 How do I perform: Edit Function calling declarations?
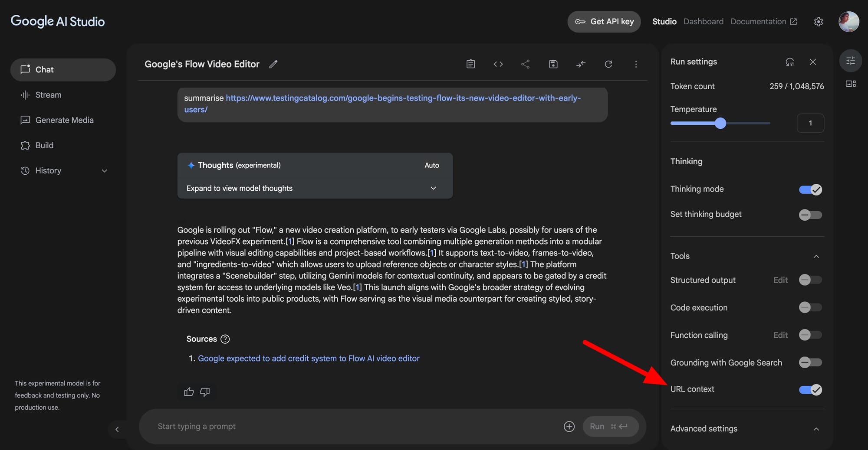pos(780,335)
